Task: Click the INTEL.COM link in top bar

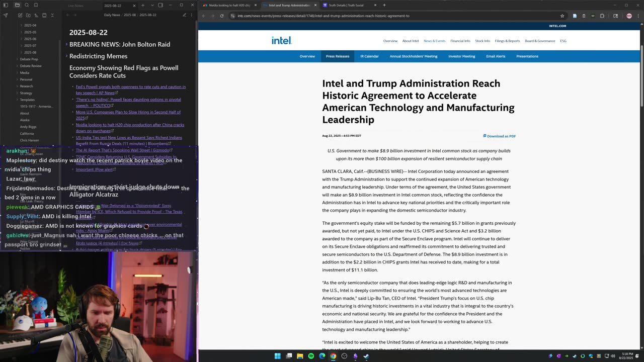Action: coord(557,26)
